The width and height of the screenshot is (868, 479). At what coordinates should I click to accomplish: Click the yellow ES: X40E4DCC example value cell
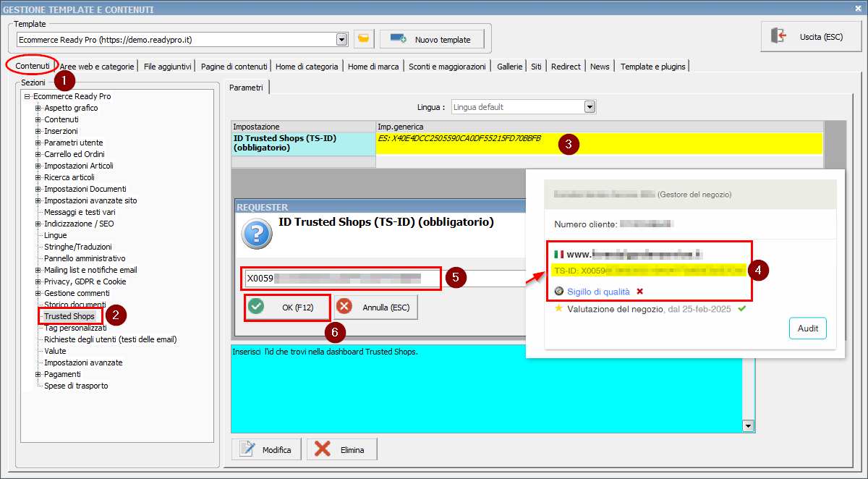point(600,143)
